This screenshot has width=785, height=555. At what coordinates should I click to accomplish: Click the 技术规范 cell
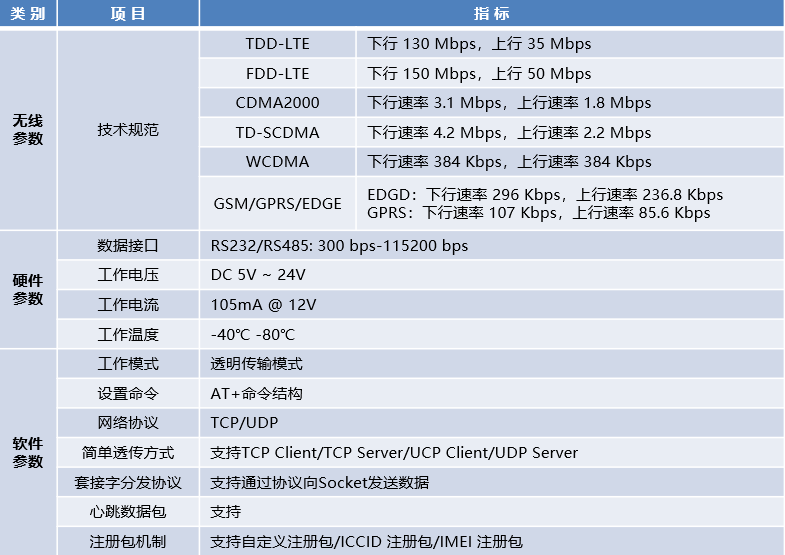pyautogui.click(x=128, y=130)
